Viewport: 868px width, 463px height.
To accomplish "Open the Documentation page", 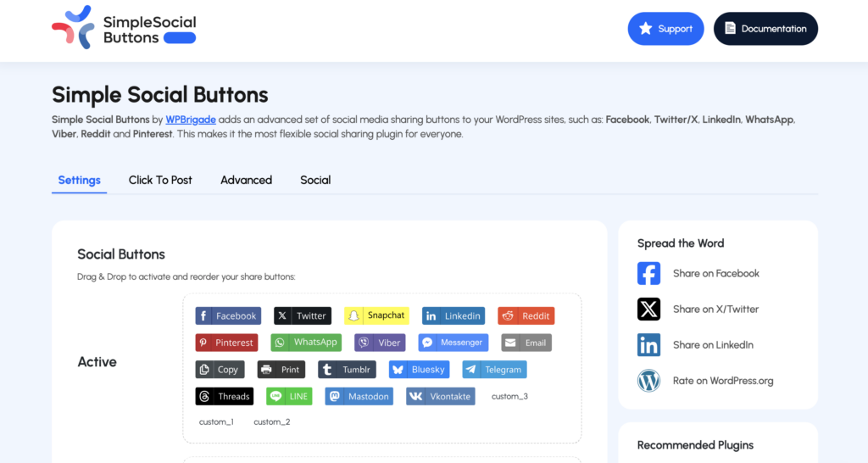I will click(765, 29).
